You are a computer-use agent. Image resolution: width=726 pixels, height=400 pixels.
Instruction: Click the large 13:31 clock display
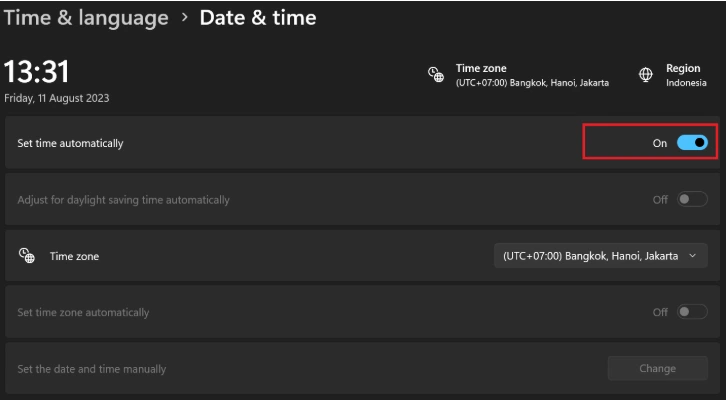click(x=37, y=72)
